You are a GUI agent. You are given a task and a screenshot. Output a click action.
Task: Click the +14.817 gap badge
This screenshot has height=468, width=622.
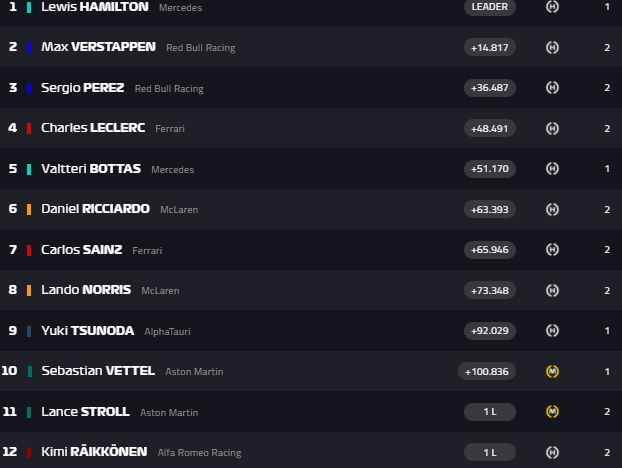tap(490, 47)
